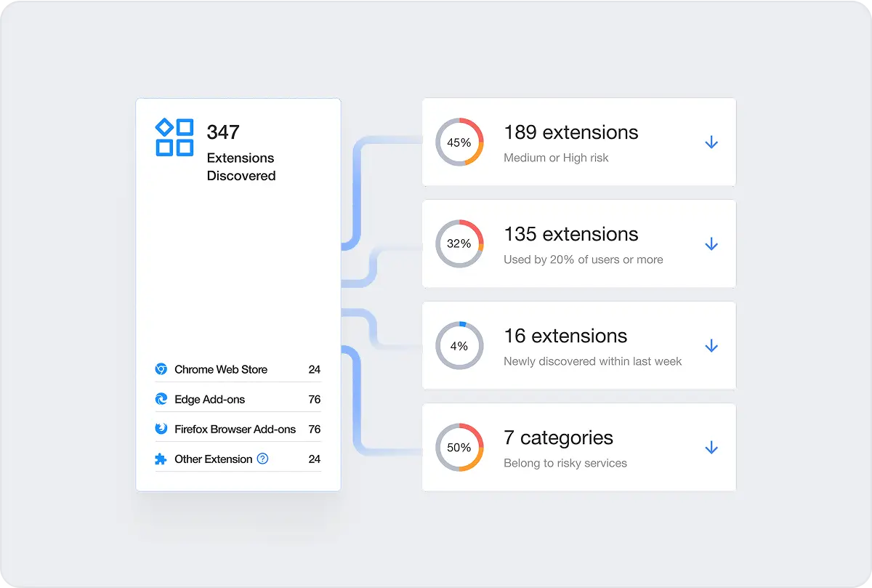The width and height of the screenshot is (872, 588).
Task: Click the extensions grid icon beside 347
Action: (x=174, y=137)
